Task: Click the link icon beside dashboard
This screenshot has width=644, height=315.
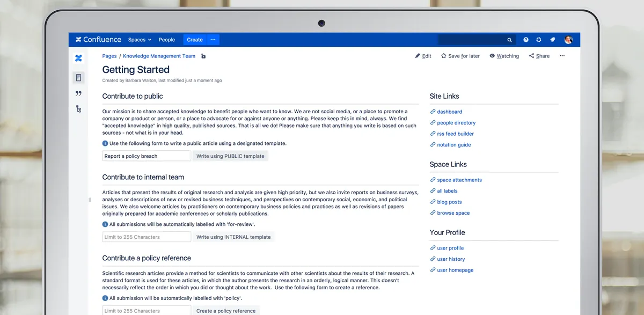Action: [x=433, y=112]
